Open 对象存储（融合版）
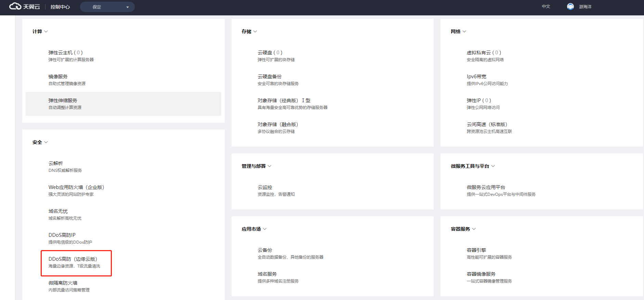The height and width of the screenshot is (300, 644). coord(278,124)
